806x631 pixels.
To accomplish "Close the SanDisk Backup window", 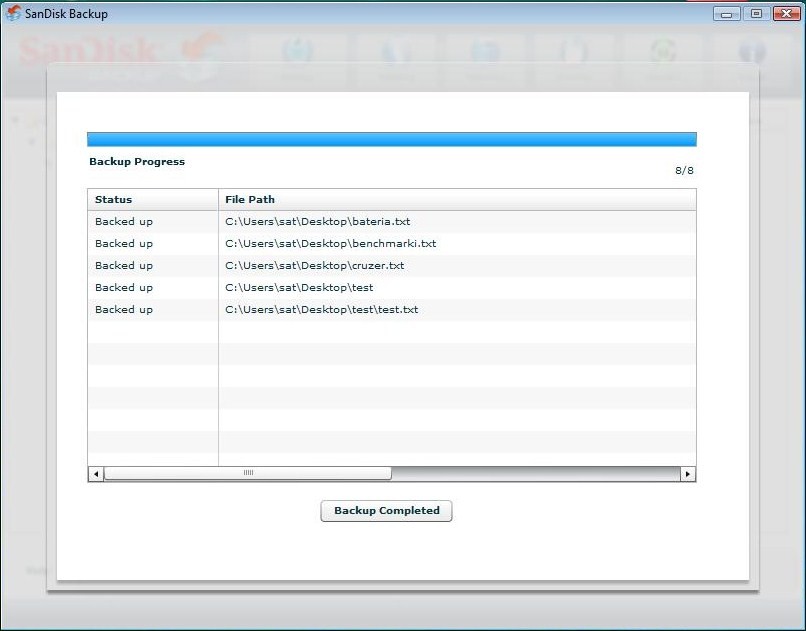I will pyautogui.click(x=786, y=14).
